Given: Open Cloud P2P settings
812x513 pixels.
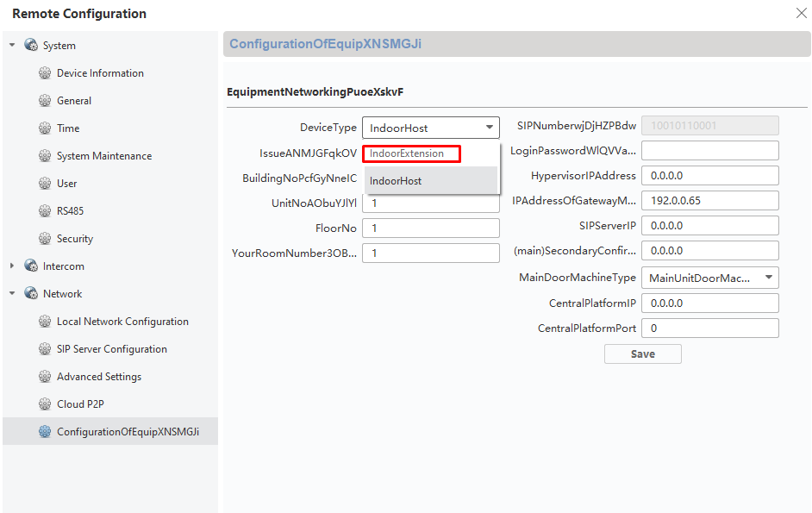Looking at the screenshot, I should click(80, 404).
